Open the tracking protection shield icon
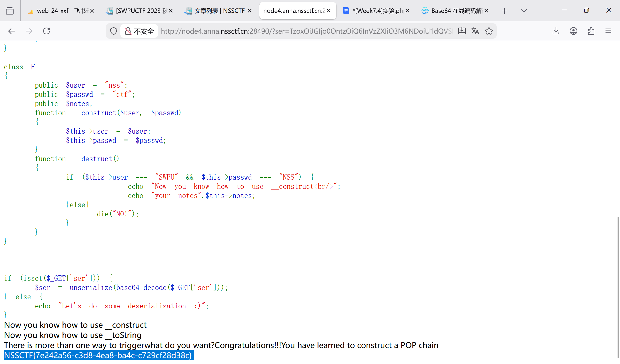Screen dimensions: 620x364 [113, 31]
